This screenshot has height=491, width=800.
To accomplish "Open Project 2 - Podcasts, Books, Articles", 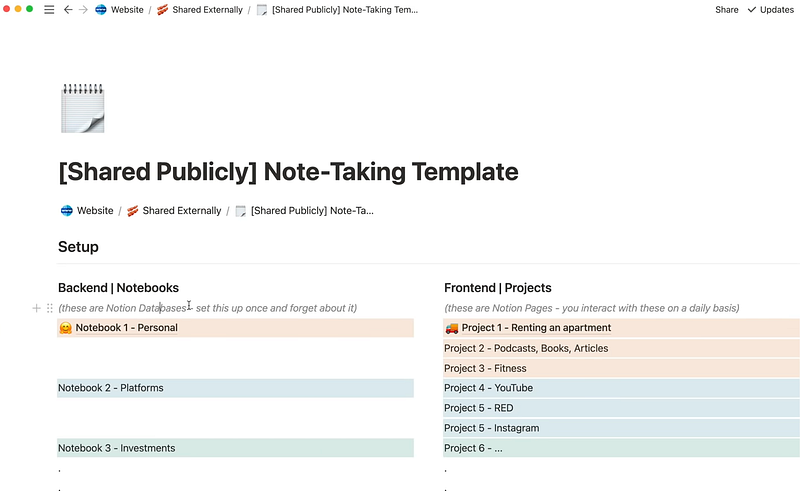I will (x=526, y=348).
